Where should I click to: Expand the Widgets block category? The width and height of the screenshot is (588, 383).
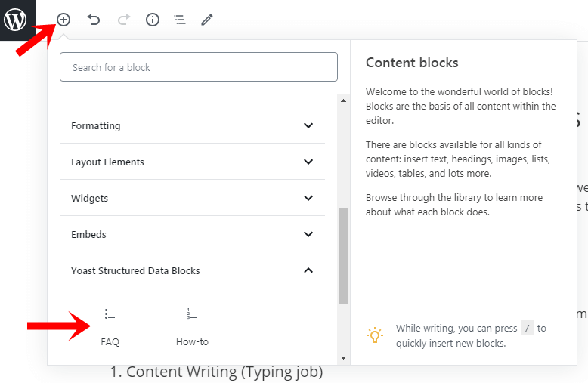[x=192, y=198]
